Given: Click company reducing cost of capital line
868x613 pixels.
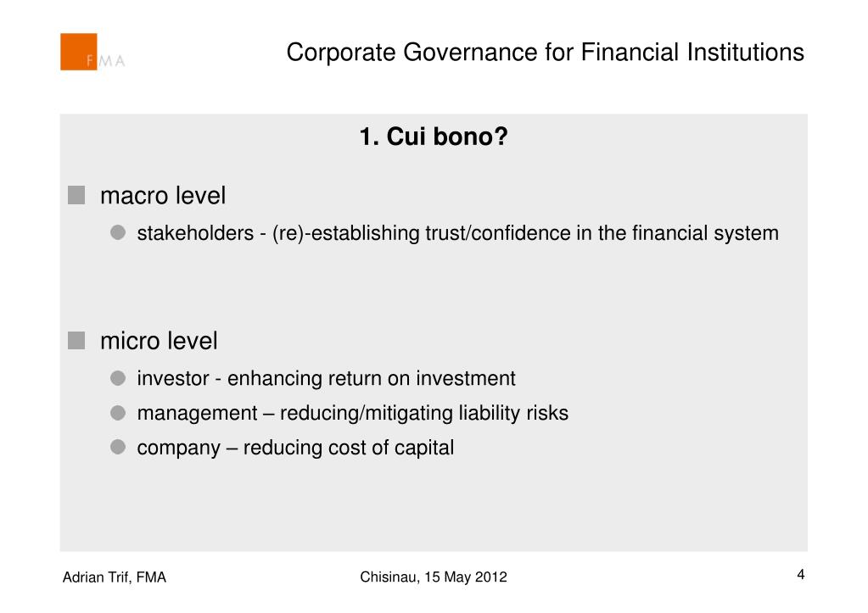Looking at the screenshot, I should pyautogui.click(x=295, y=448).
